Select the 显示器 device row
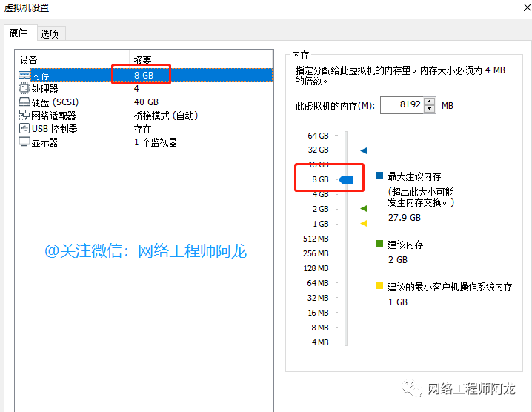Viewport: 532px width, 412px height. point(145,142)
